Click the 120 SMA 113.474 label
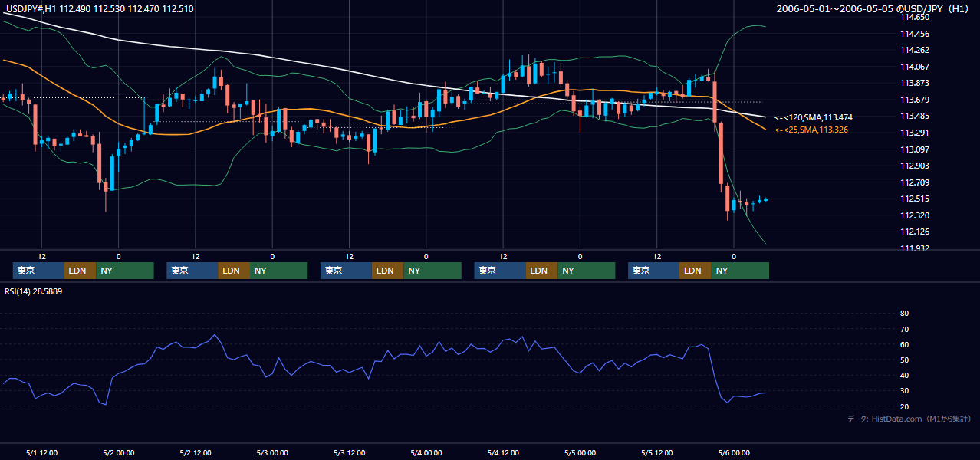The width and height of the screenshot is (980, 460). click(813, 117)
